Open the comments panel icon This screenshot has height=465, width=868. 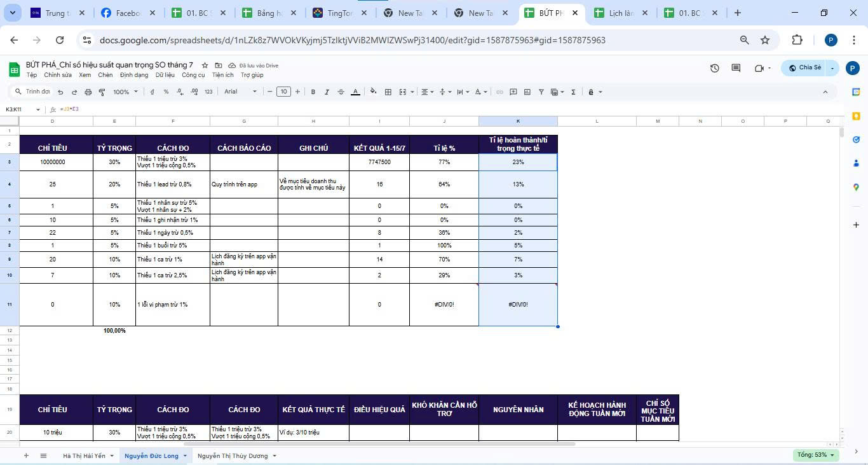[736, 68]
